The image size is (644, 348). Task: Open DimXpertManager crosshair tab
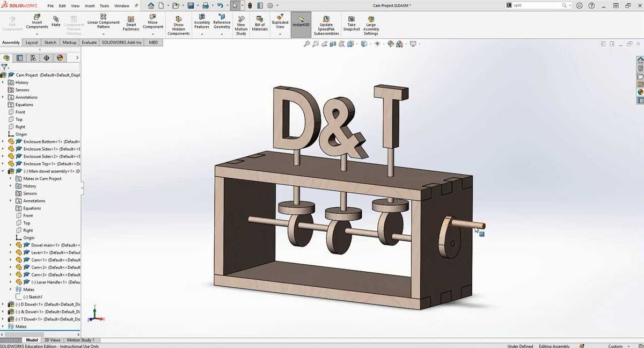click(x=47, y=57)
